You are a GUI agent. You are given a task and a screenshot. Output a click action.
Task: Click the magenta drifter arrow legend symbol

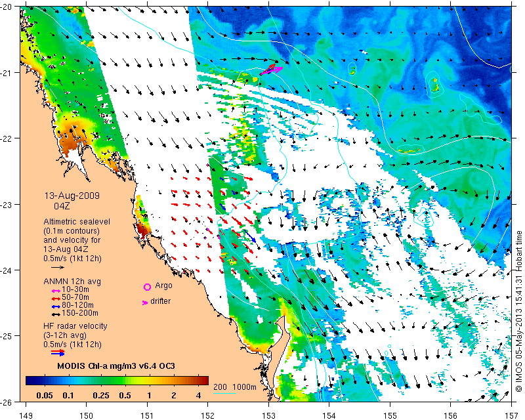click(145, 303)
